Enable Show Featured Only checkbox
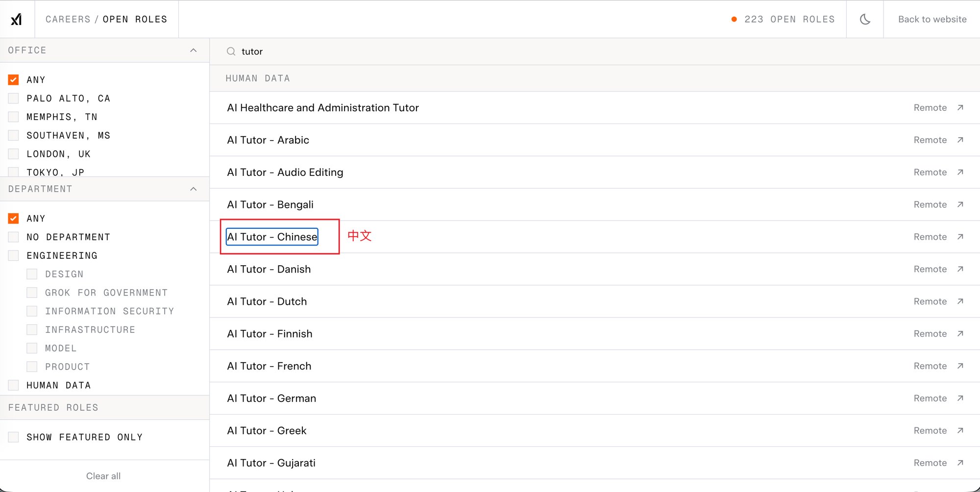Image resolution: width=980 pixels, height=492 pixels. 14,437
